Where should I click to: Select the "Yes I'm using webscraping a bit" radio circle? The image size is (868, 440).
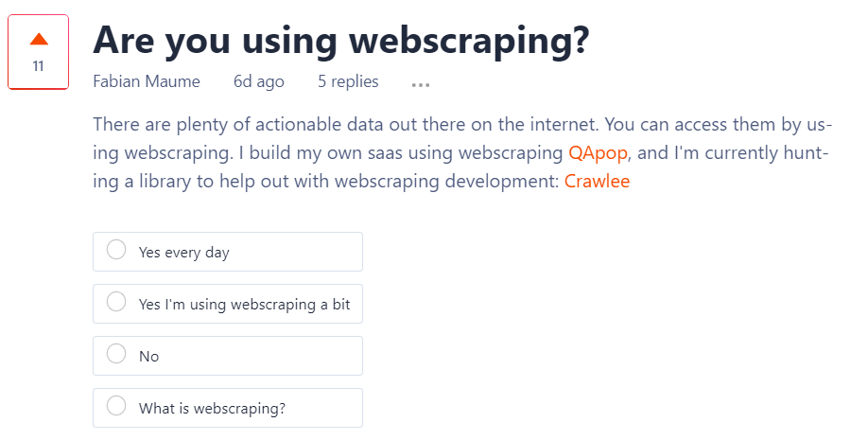[x=116, y=303]
